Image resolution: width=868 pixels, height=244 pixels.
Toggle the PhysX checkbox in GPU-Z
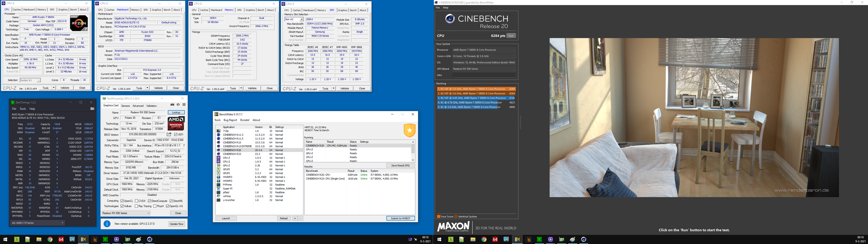[x=156, y=206]
